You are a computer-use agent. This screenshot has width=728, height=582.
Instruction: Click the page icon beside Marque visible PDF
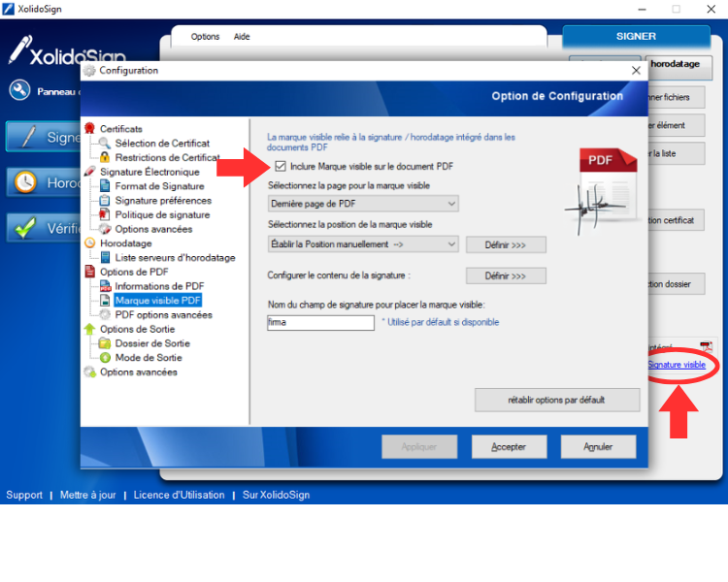(106, 301)
